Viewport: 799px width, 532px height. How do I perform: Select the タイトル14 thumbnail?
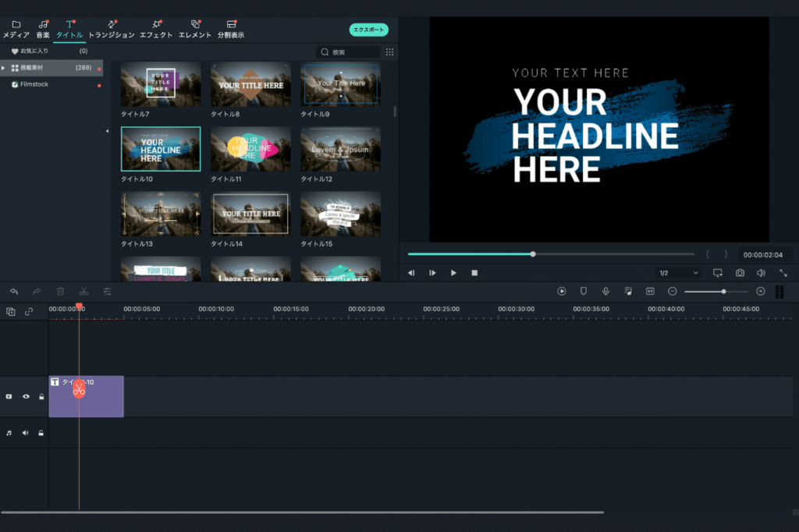[250, 214]
